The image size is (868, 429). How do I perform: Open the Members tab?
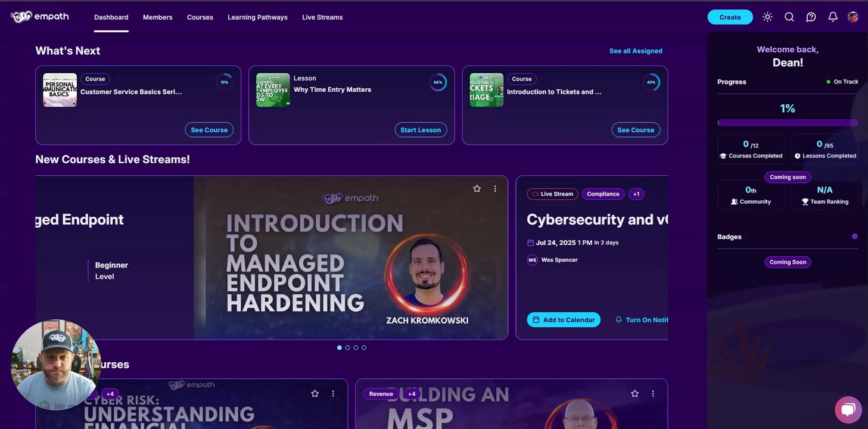coord(158,17)
